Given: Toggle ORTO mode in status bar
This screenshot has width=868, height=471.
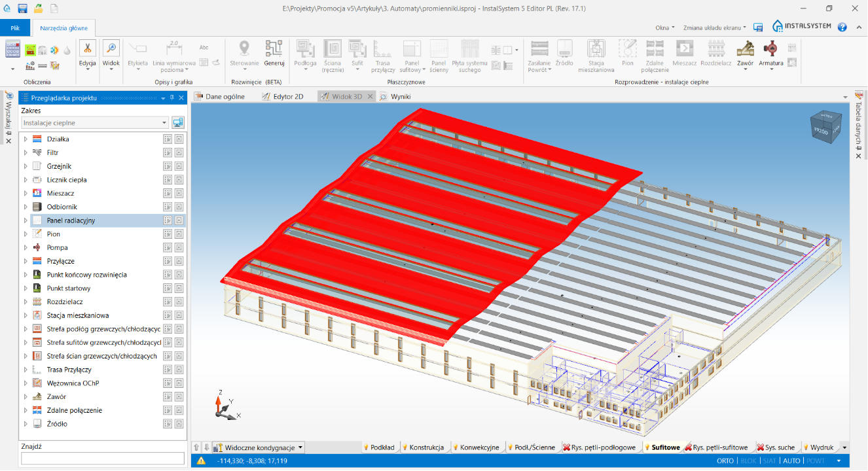Looking at the screenshot, I should pyautogui.click(x=725, y=461).
